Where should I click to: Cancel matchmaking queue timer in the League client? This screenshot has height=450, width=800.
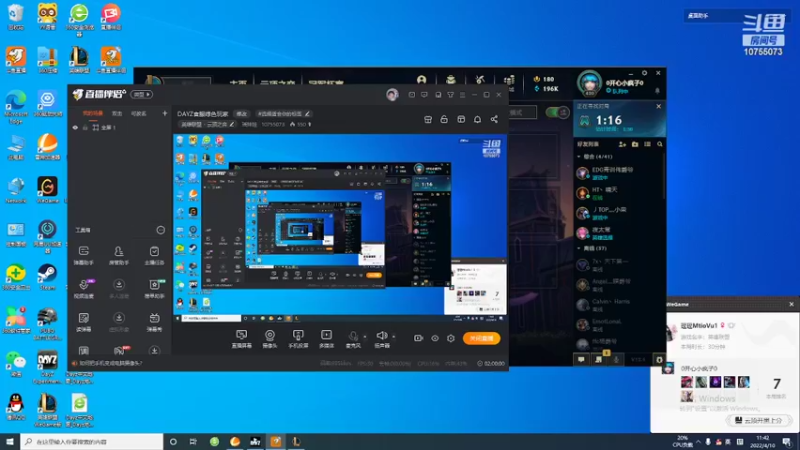click(658, 106)
